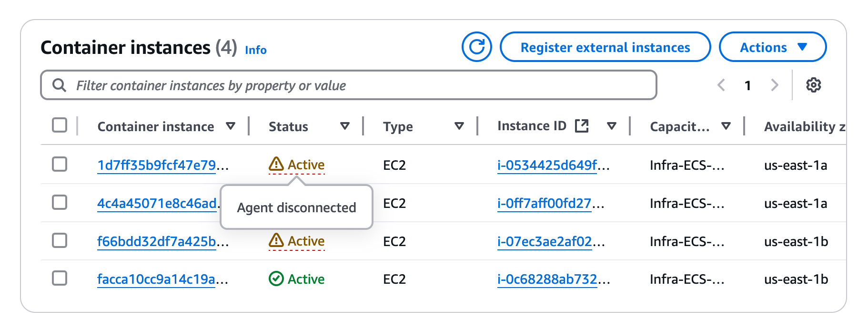Click the green checkmark Active status icon
868x330 pixels.
tap(276, 279)
